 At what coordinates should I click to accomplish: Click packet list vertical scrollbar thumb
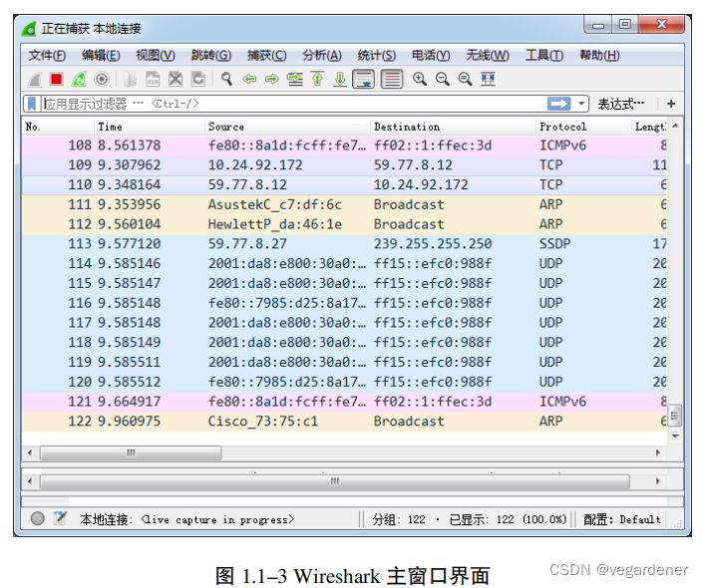pos(675,416)
